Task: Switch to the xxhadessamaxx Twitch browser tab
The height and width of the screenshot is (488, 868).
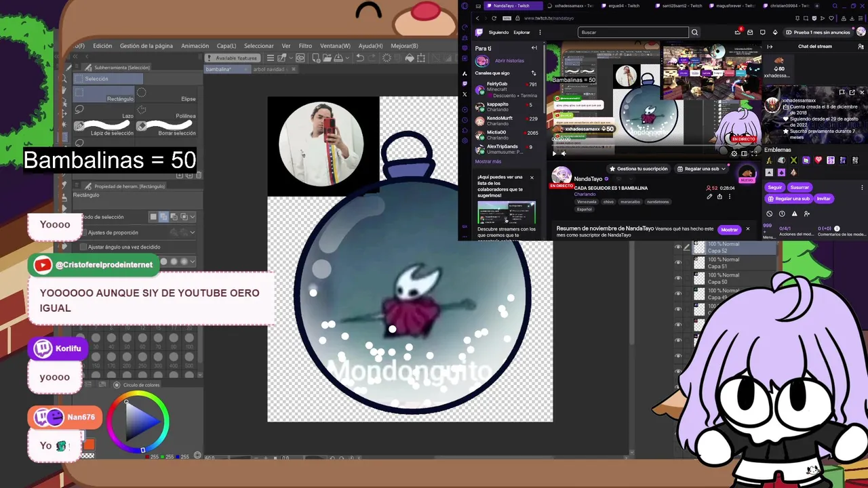Action: 570,5
